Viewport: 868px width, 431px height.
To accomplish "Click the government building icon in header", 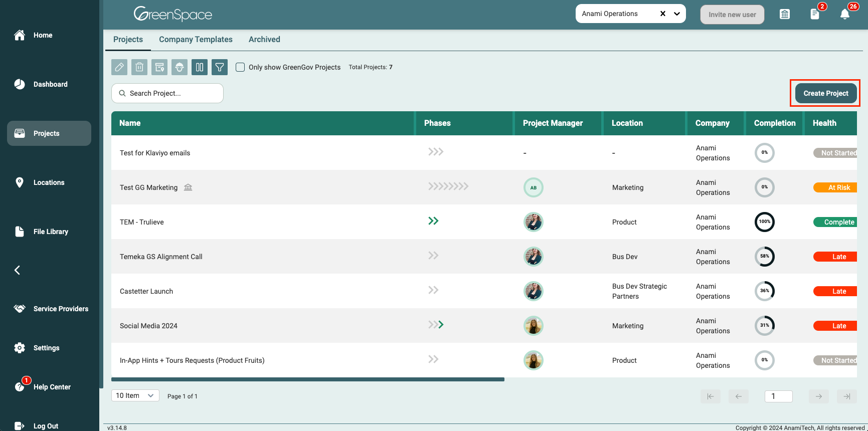I will (x=785, y=15).
